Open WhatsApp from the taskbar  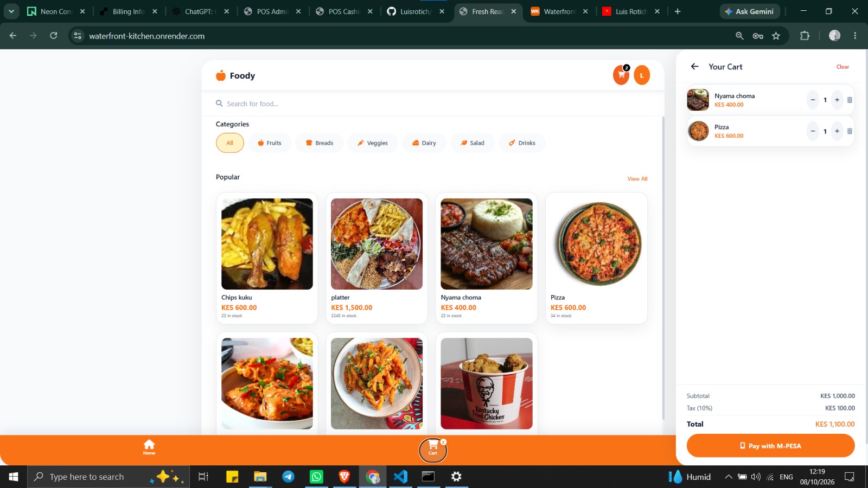click(x=316, y=477)
